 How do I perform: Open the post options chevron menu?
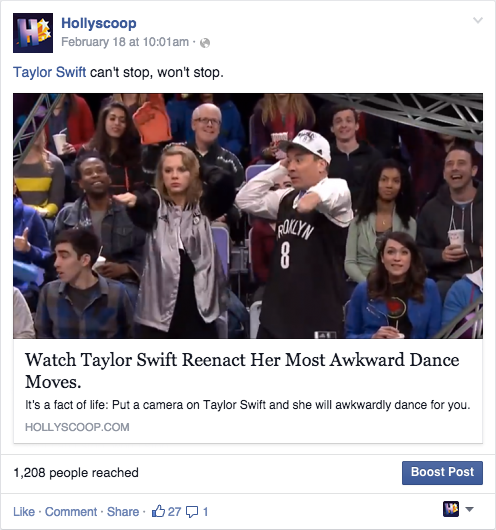478,20
